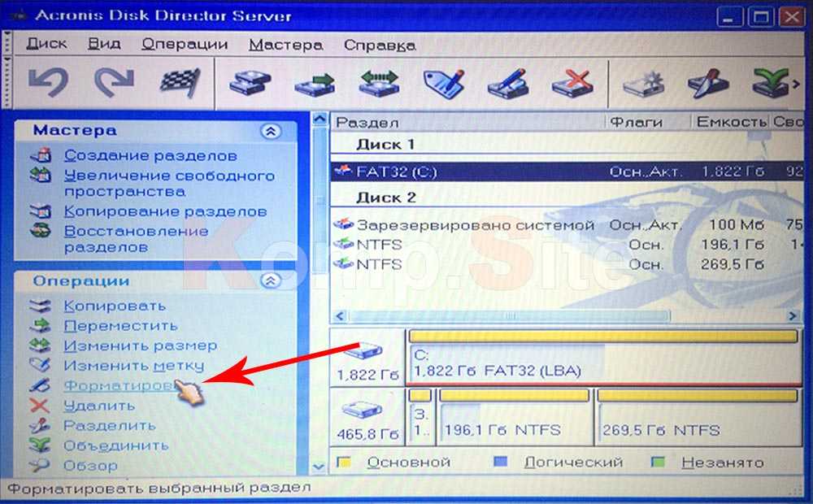
Task: Open Увеличение свободного пространства wizard
Action: (x=170, y=184)
